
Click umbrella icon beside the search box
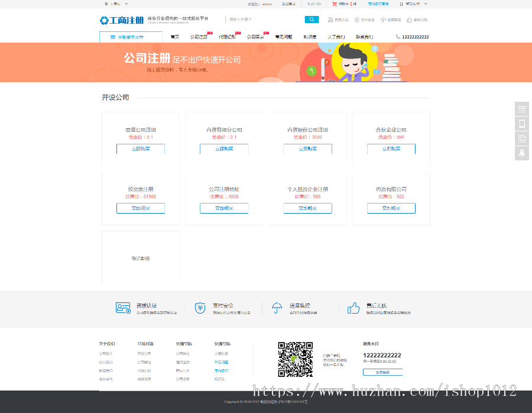pos(383,20)
